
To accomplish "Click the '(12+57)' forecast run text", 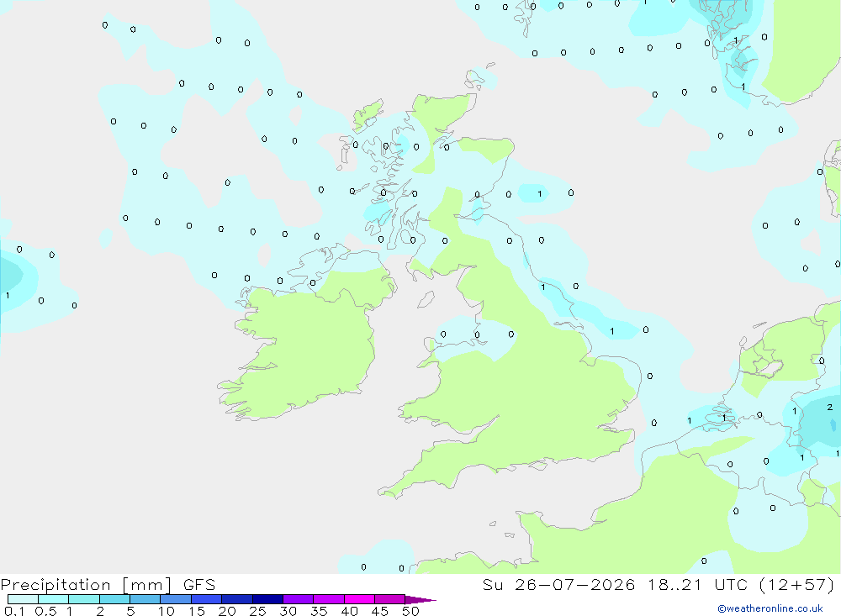I will (x=797, y=584).
